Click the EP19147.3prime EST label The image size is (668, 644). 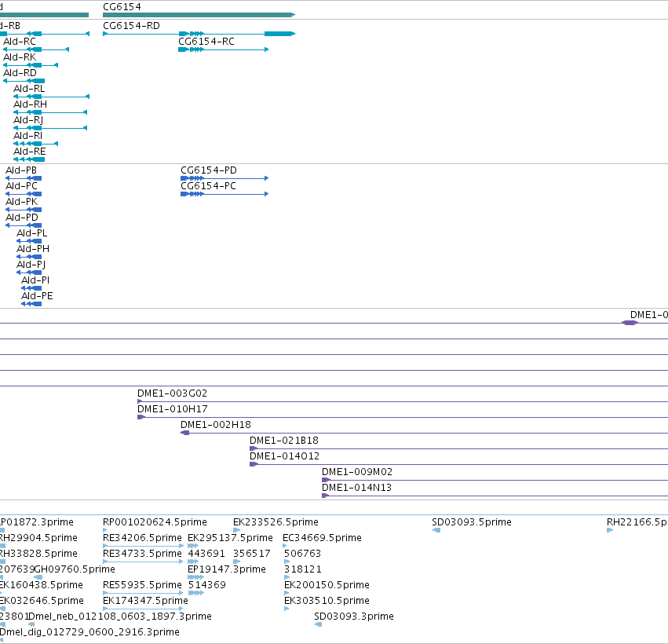[227, 570]
